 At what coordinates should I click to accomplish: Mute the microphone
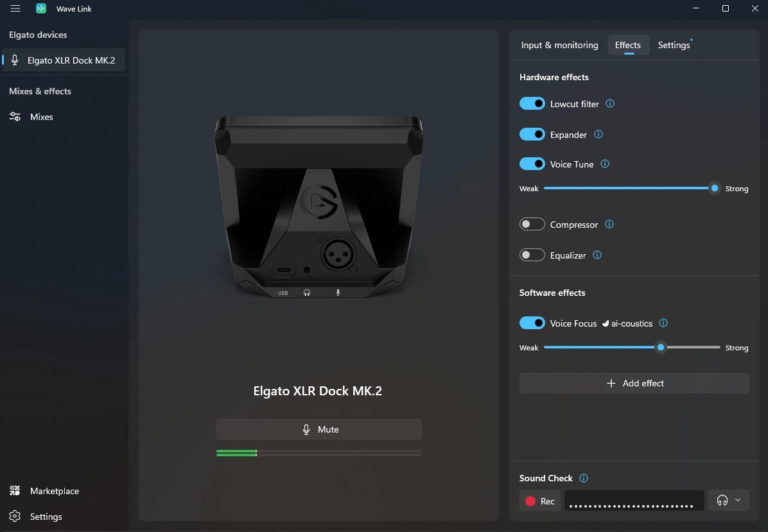(319, 429)
